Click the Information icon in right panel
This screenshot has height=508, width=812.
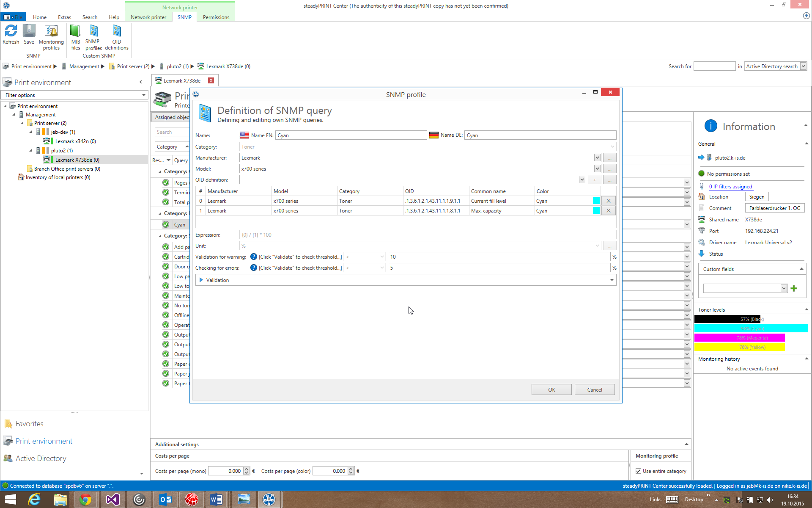click(710, 126)
